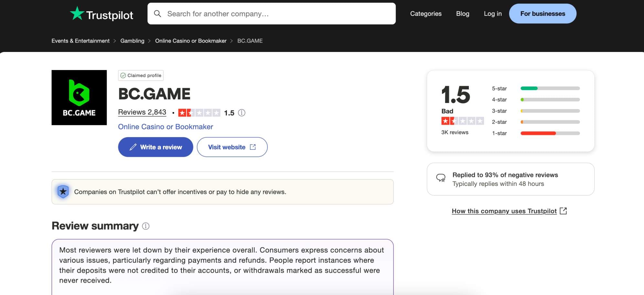Go to Gambling breadcrumb
This screenshot has height=295, width=644.
(132, 41)
